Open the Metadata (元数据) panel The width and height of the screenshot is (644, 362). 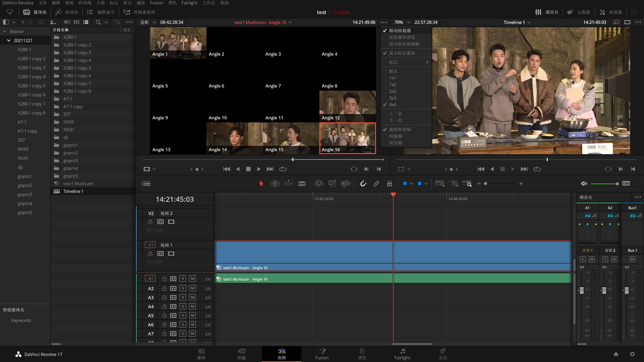pos(578,12)
